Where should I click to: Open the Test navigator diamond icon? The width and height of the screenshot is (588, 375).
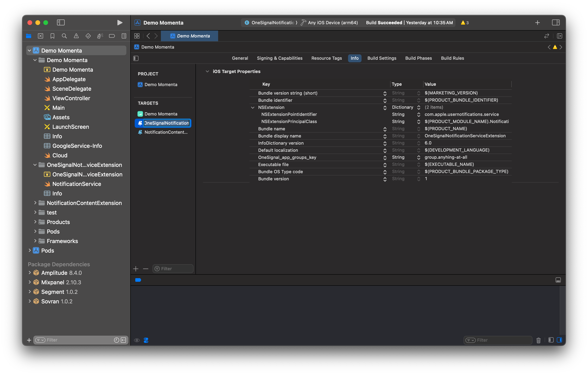coord(88,36)
